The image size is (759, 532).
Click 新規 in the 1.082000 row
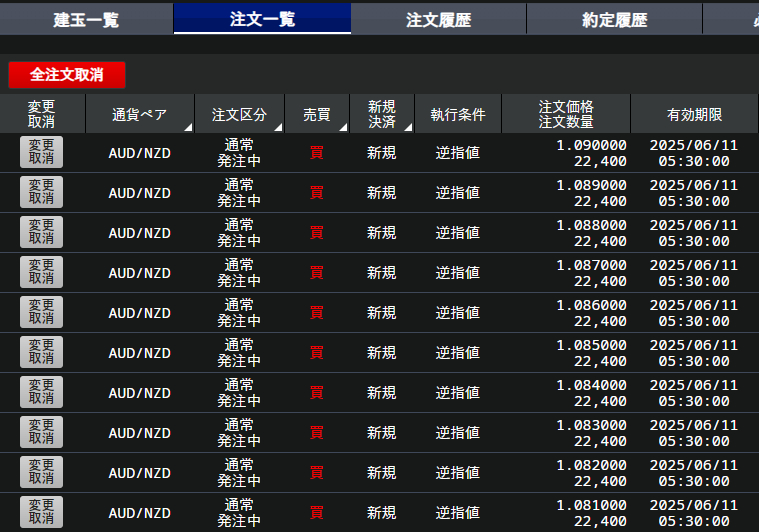click(x=381, y=472)
